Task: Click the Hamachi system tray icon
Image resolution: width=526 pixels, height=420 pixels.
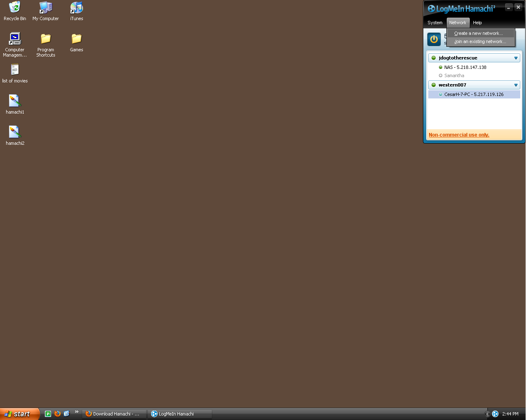Action: click(x=495, y=414)
